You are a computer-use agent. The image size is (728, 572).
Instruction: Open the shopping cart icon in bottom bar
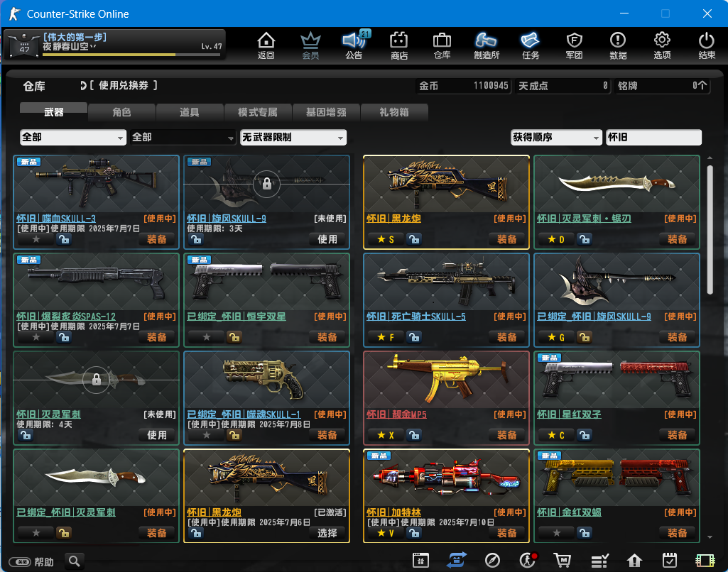coord(563,561)
